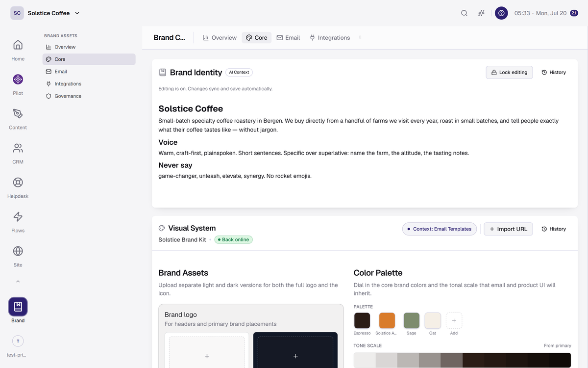The width and height of the screenshot is (588, 368).
Task: Open the AI sparkle icon in header
Action: [x=481, y=13]
